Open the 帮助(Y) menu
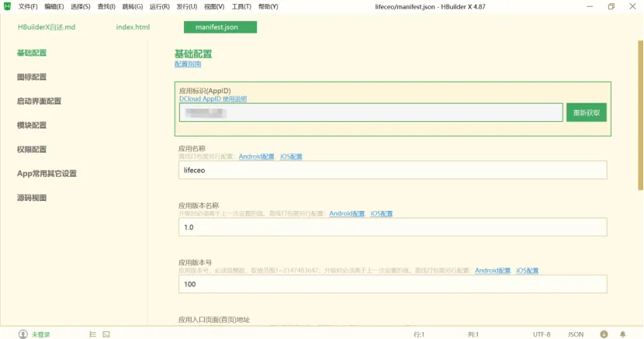Screen dimensions: 644x339 coord(268,6)
